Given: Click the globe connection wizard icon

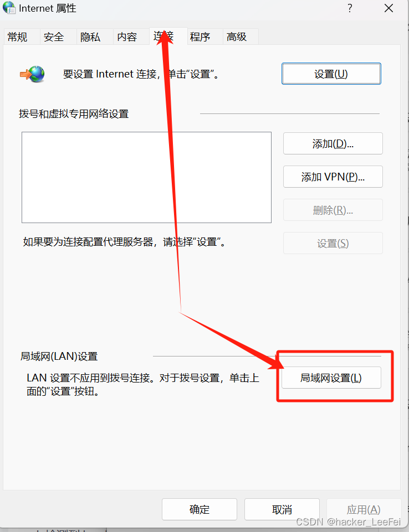Looking at the screenshot, I should coord(32,74).
